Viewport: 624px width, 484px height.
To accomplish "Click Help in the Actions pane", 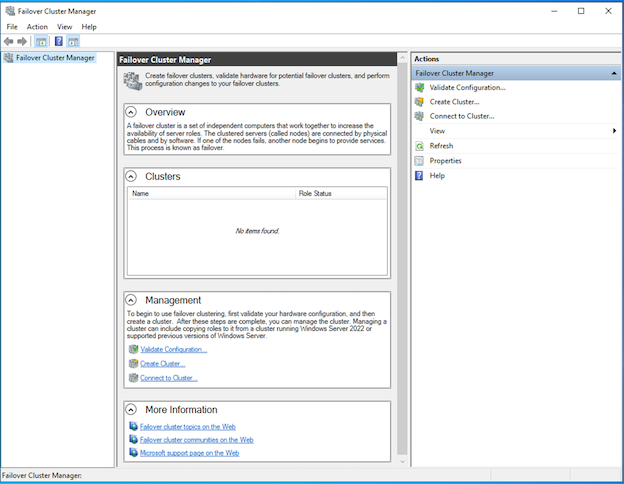I will (x=437, y=176).
